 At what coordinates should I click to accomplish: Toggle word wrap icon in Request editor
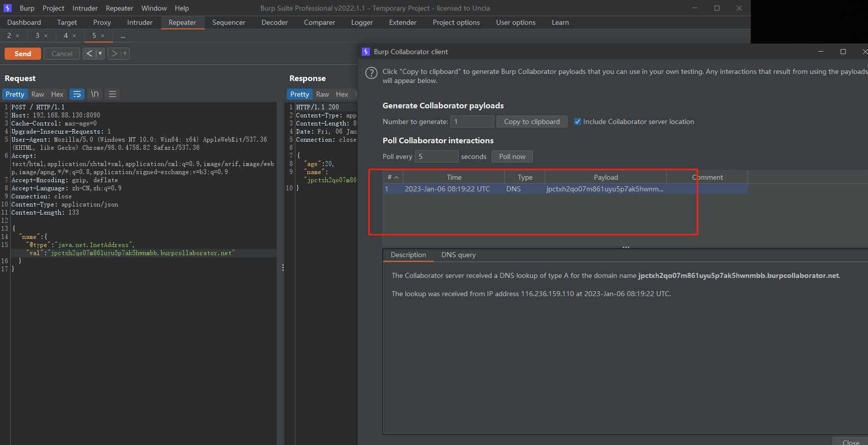point(77,94)
